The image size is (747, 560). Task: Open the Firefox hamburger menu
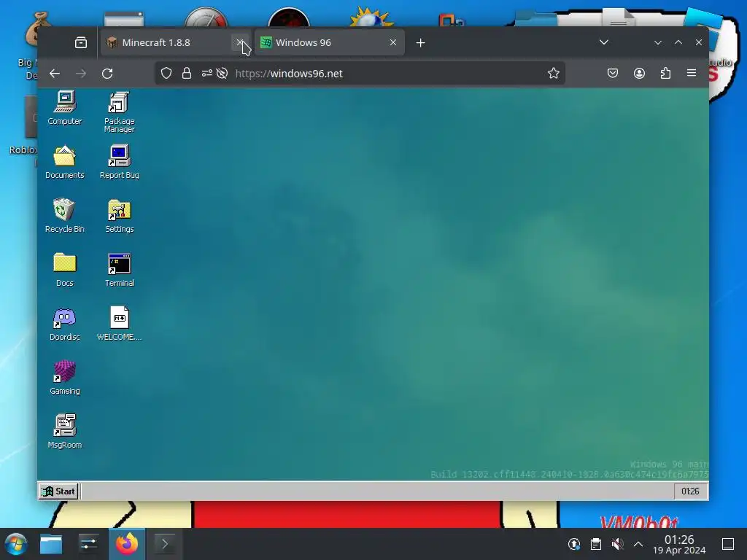(x=692, y=73)
